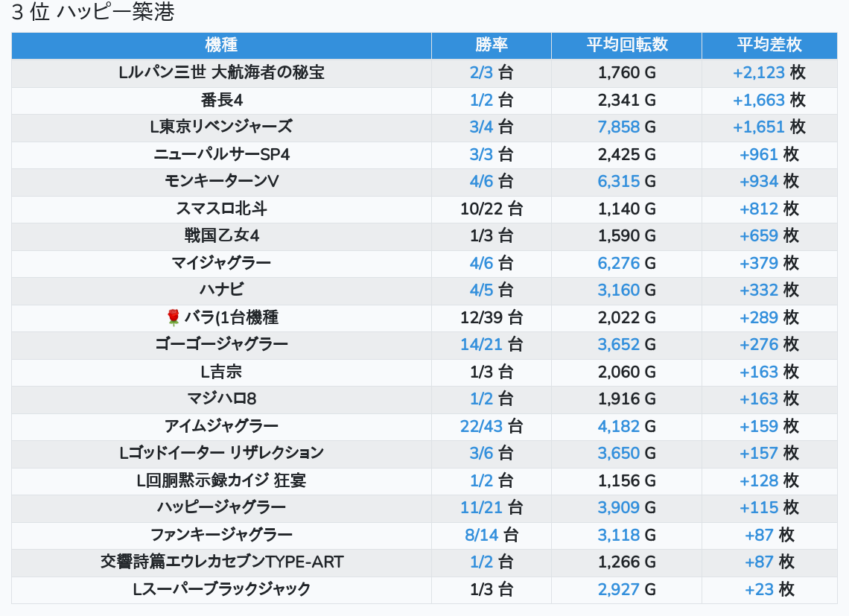Click the rose icon beside バラ(1台機種
The width and height of the screenshot is (849, 616).
tap(173, 317)
